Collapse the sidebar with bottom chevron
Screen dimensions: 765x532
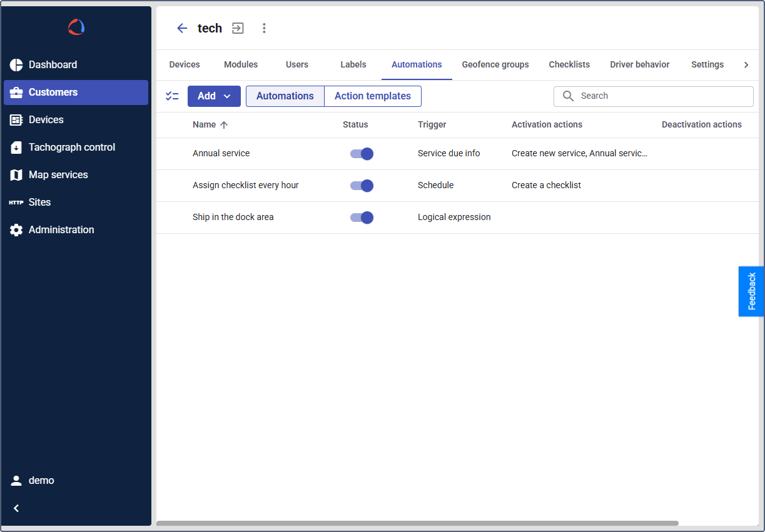[17, 508]
